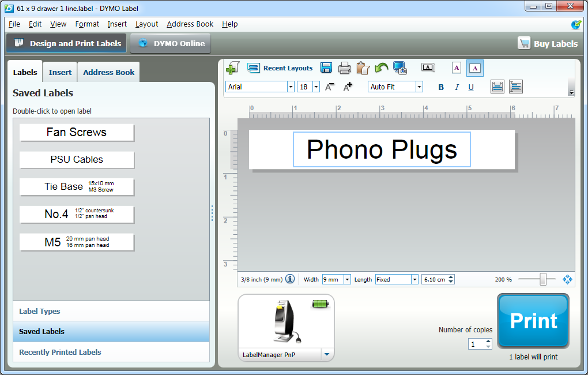Open the font size 18 dropdown
Image resolution: width=588 pixels, height=375 pixels.
[316, 87]
